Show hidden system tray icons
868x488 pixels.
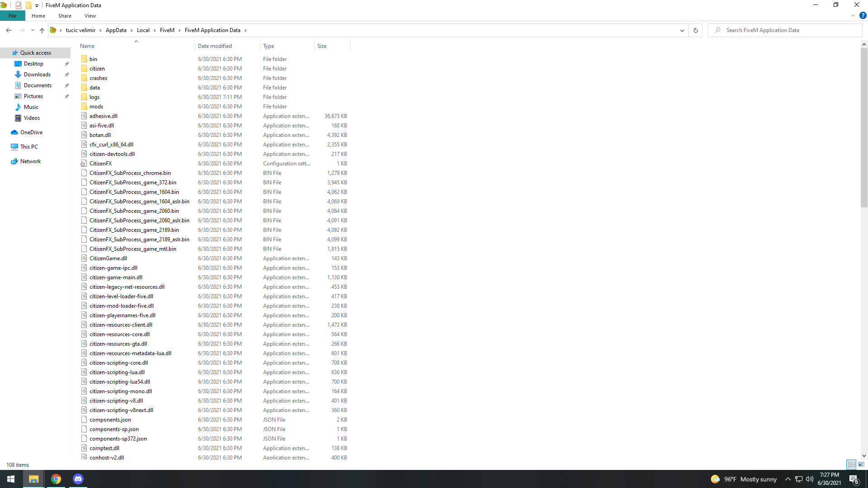pyautogui.click(x=788, y=479)
